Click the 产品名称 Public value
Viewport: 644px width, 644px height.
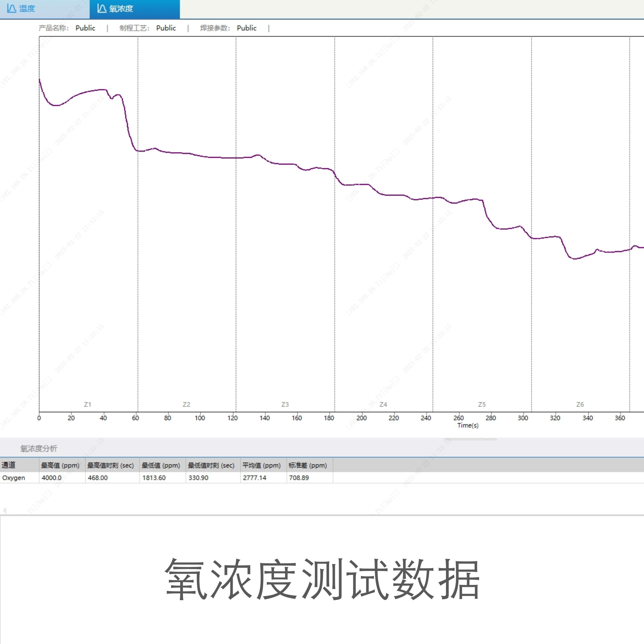pyautogui.click(x=85, y=28)
